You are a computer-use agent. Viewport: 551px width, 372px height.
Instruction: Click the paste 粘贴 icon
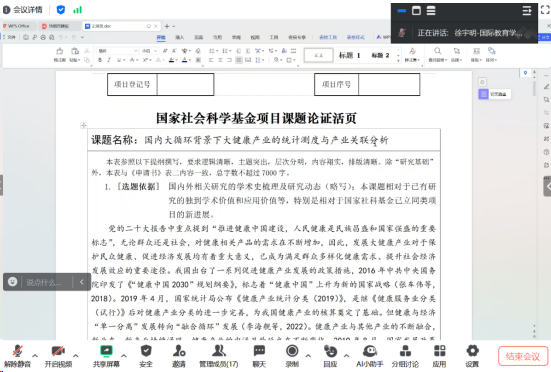tap(74, 55)
